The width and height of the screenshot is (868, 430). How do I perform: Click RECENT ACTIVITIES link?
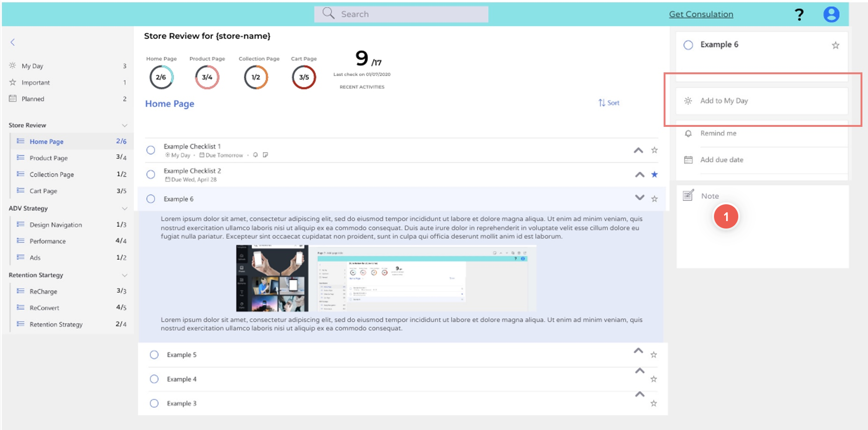[x=362, y=87]
